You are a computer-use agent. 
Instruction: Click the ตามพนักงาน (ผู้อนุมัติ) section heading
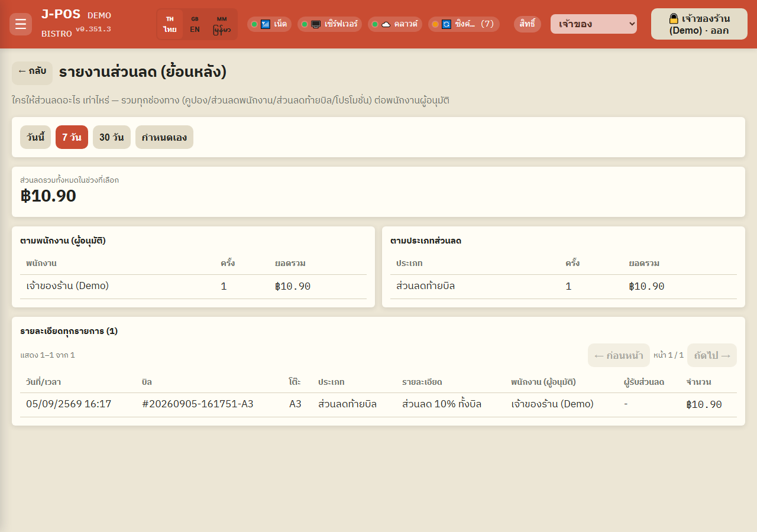63,241
